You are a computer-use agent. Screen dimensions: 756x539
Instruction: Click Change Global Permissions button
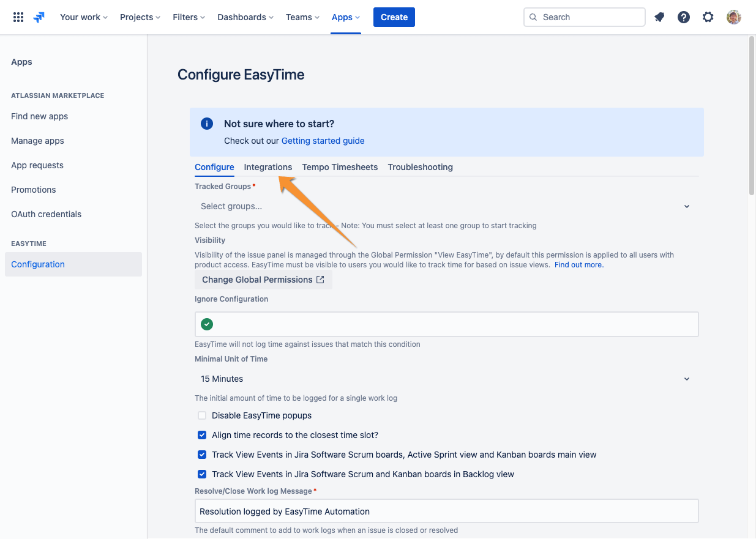263,280
